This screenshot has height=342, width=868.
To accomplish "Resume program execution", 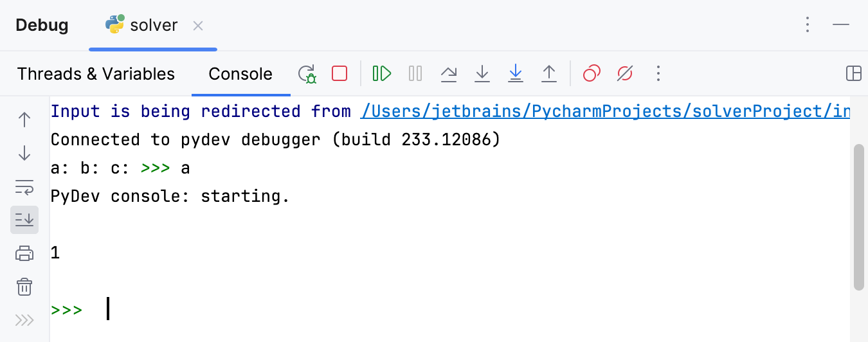I will pos(382,74).
